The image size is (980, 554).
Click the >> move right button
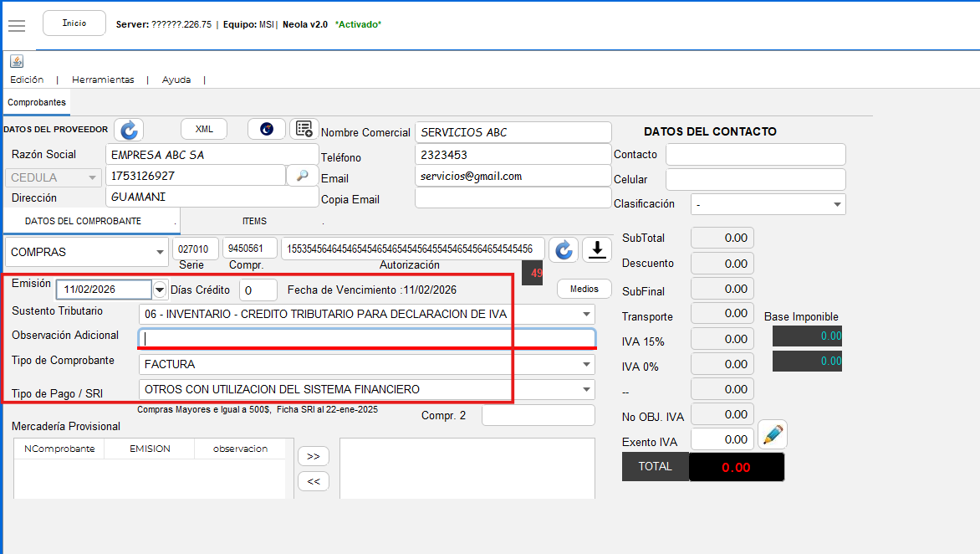point(314,457)
